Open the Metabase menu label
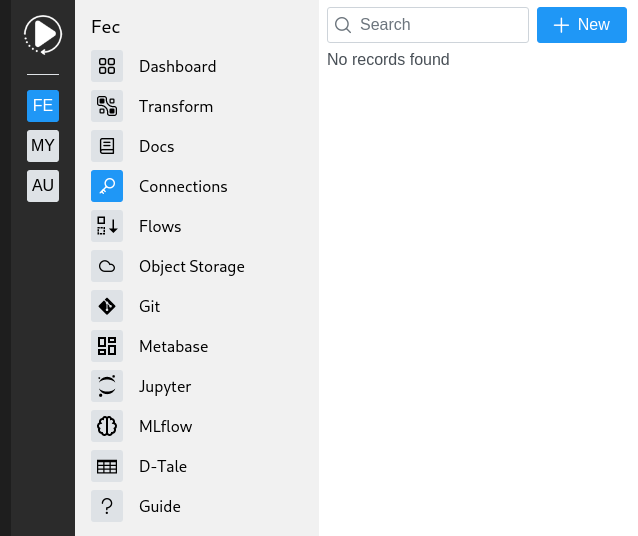Screen dimensions: 638x536 click(174, 347)
